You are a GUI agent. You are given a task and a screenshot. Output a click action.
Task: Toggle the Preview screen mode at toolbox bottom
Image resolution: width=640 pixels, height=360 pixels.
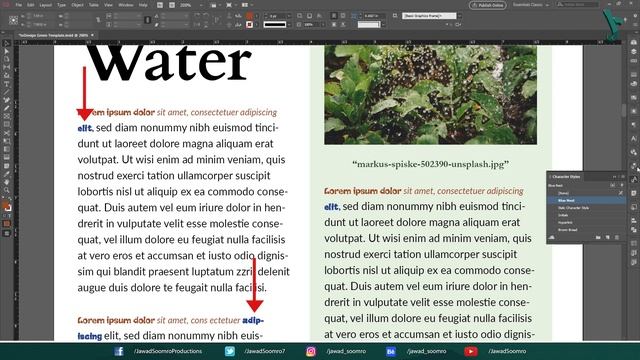pyautogui.click(x=7, y=233)
